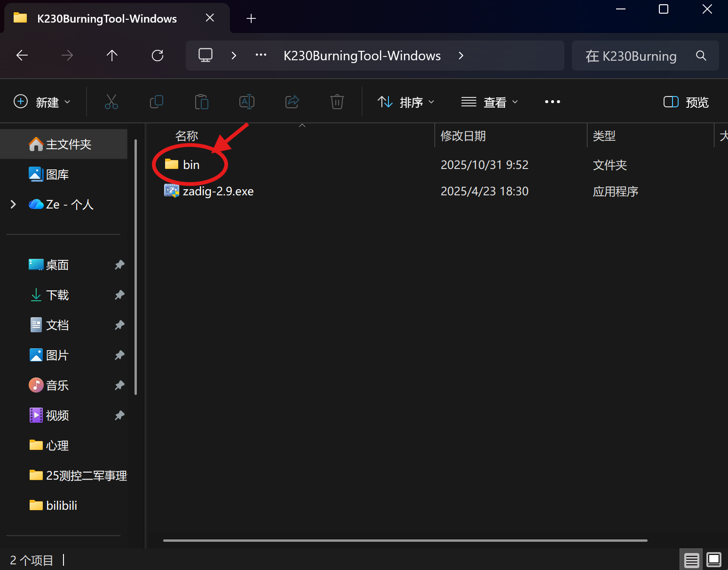Refresh the current folder view
This screenshot has height=570, width=728.
158,56
